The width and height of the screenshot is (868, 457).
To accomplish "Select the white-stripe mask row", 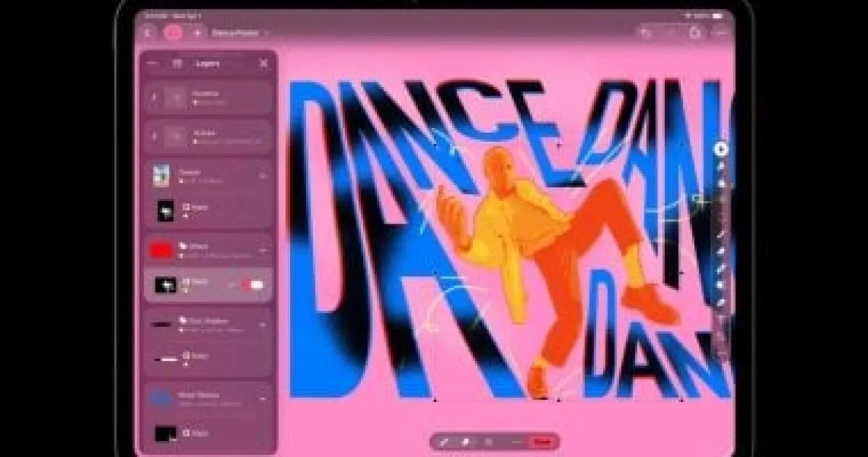I will pos(208,359).
